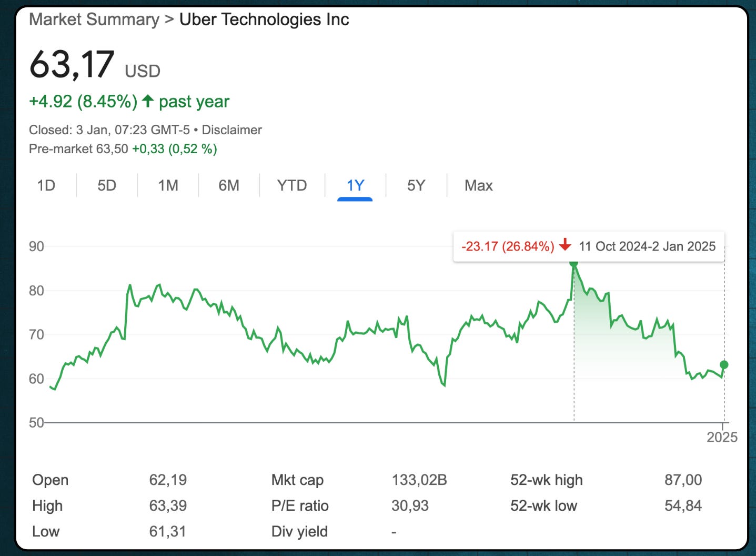Click the 90 y-axis label
The height and width of the screenshot is (556, 756).
pos(36,246)
